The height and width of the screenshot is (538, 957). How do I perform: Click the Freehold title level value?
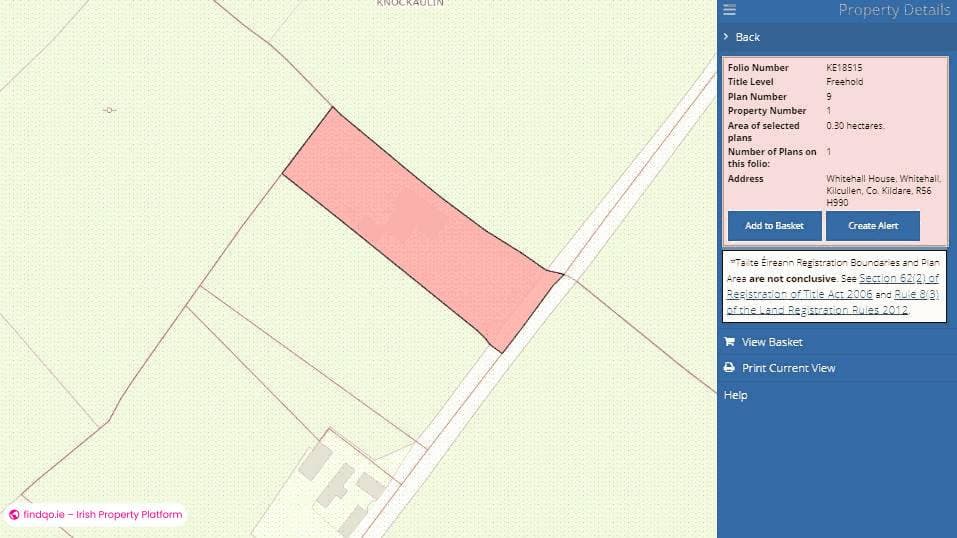pos(844,82)
